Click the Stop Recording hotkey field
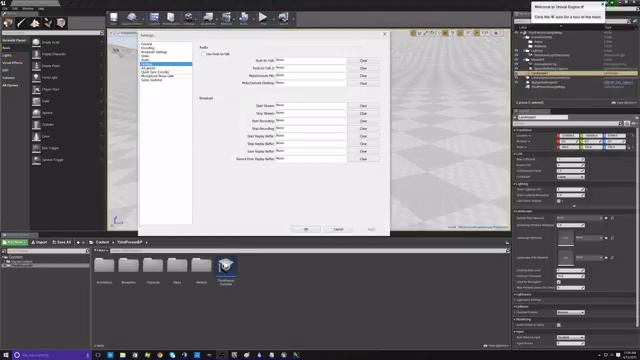This screenshot has height=360, width=640. [311, 128]
